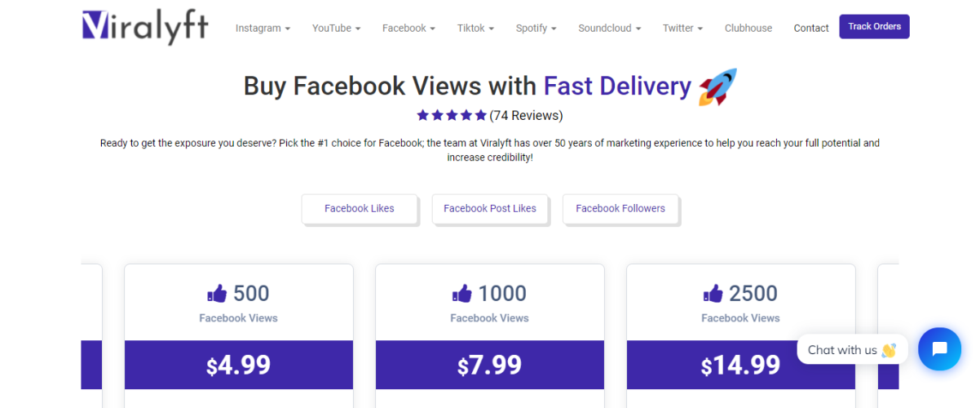The image size is (980, 408).
Task: Click the $7.99 price banner
Action: (490, 365)
